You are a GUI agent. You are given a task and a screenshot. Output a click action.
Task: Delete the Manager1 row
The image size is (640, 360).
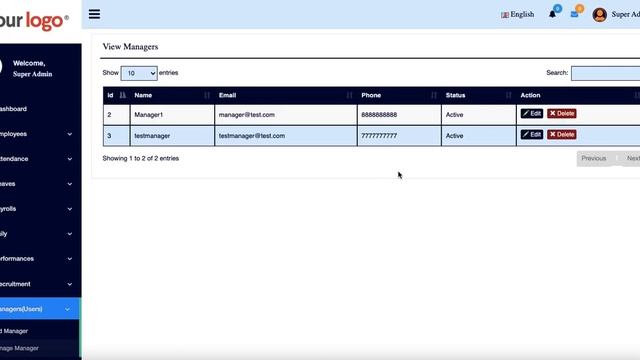pyautogui.click(x=562, y=113)
